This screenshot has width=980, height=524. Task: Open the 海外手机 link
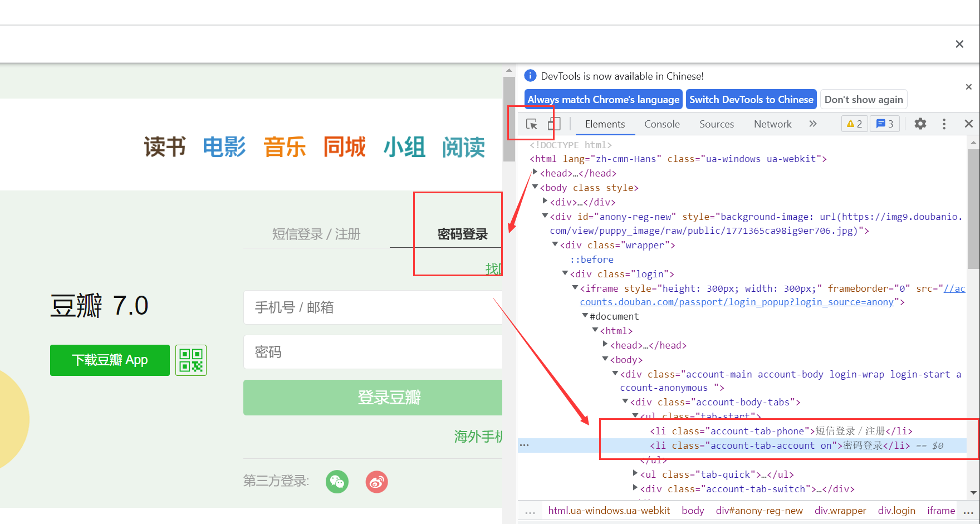pos(478,437)
